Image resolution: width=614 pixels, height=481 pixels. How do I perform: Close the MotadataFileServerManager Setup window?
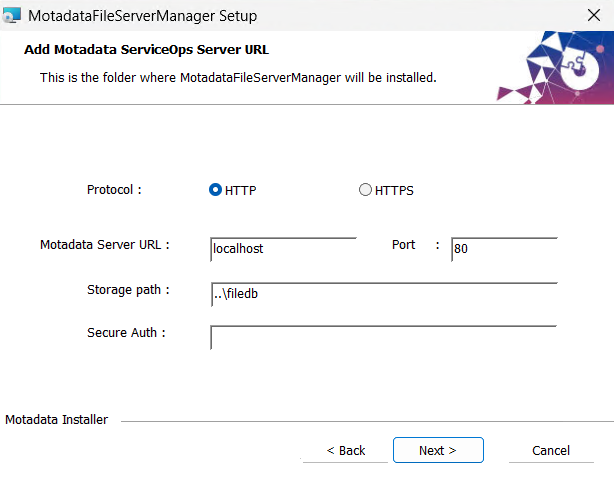tap(594, 16)
